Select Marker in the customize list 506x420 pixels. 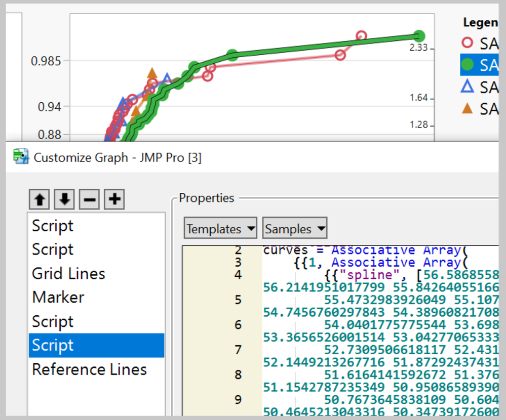pos(96,297)
